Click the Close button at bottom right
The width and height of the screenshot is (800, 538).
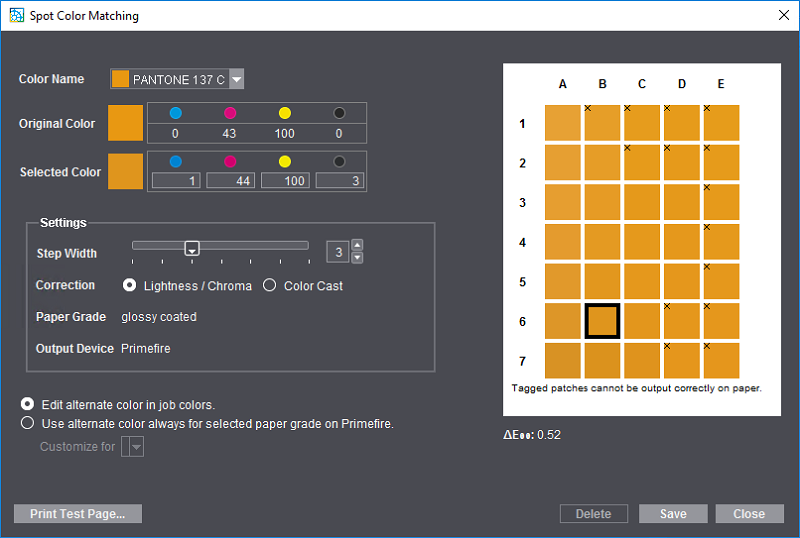[x=749, y=514]
